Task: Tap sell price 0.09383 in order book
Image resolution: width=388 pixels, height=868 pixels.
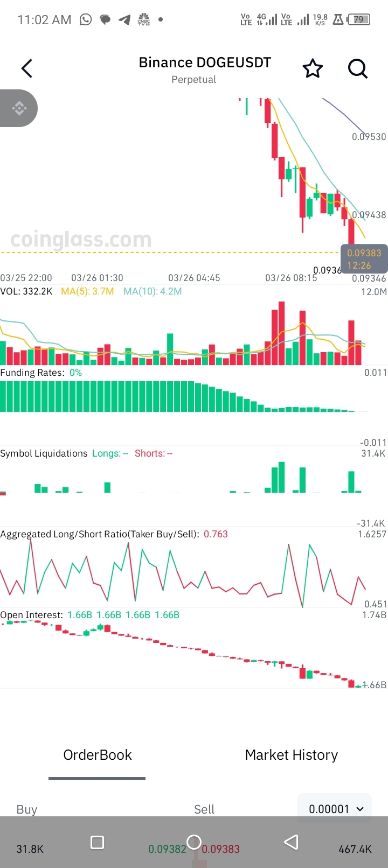Action: [x=221, y=849]
